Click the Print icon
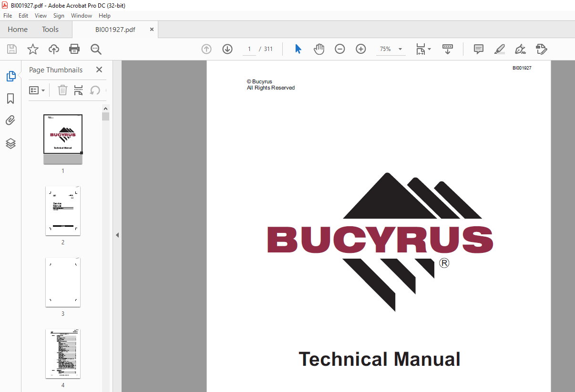Screen dimensions: 575x392 pyautogui.click(x=74, y=49)
